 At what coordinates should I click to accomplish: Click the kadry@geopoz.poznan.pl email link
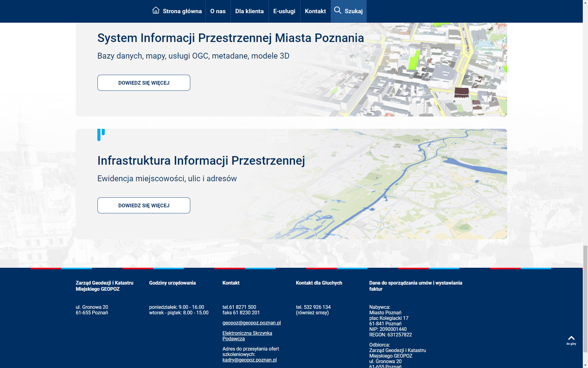click(x=249, y=360)
